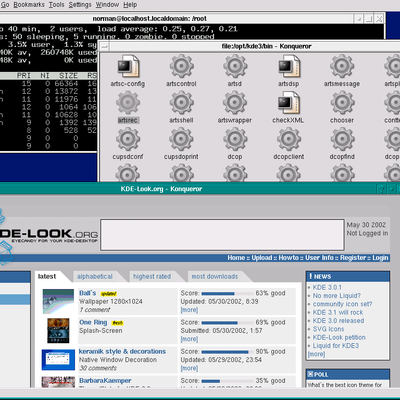Open the Settings menu
Screen dimensions: 400x400
(80, 5)
